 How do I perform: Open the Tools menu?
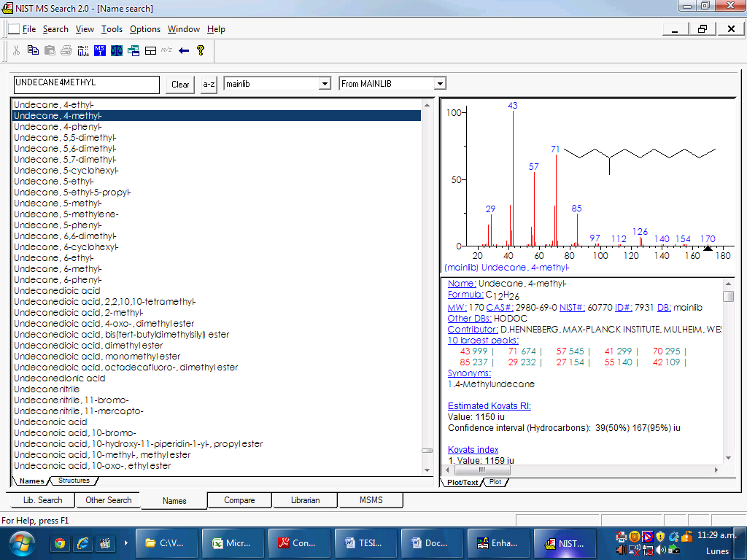click(x=112, y=29)
